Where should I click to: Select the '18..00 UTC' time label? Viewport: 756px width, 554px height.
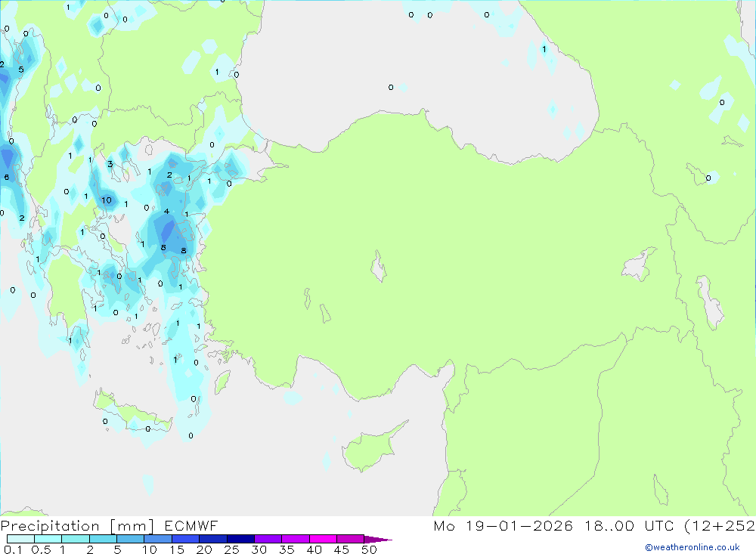pos(629,525)
